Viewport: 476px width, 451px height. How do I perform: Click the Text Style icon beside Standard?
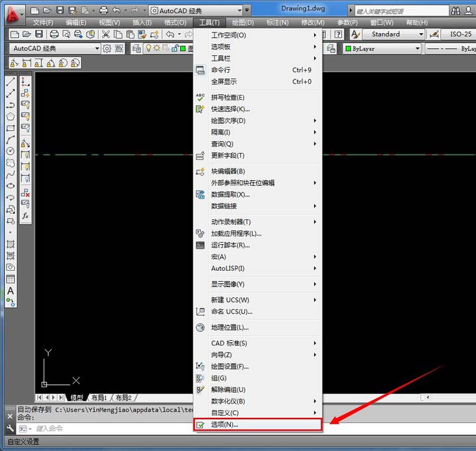[x=355, y=34]
